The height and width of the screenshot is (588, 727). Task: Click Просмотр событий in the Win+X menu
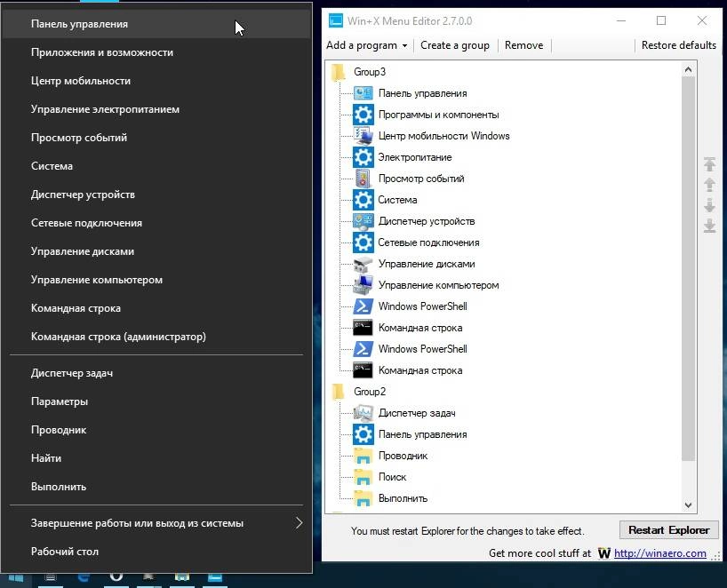tap(156, 138)
